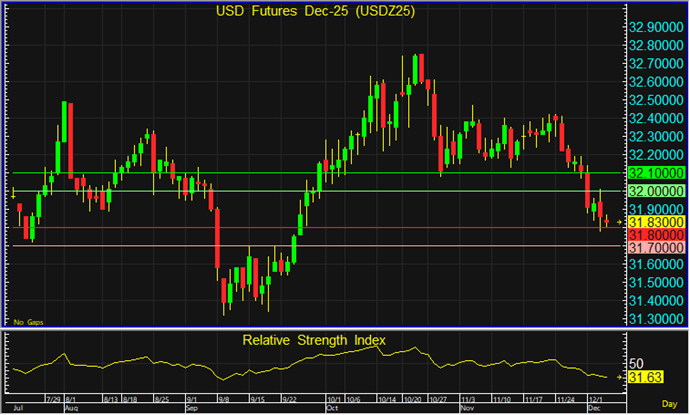The height and width of the screenshot is (415, 690).
Task: Click the RSI value label 31.63
Action: (x=642, y=378)
